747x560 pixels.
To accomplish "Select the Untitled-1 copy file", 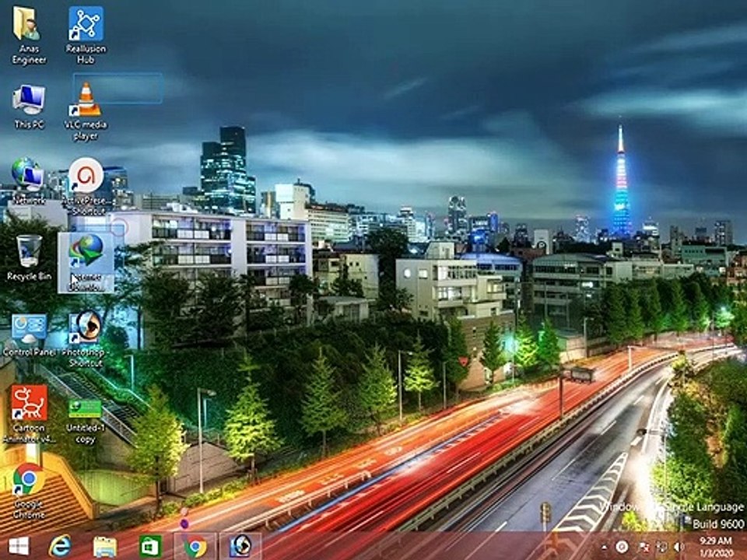I will click(x=86, y=421).
